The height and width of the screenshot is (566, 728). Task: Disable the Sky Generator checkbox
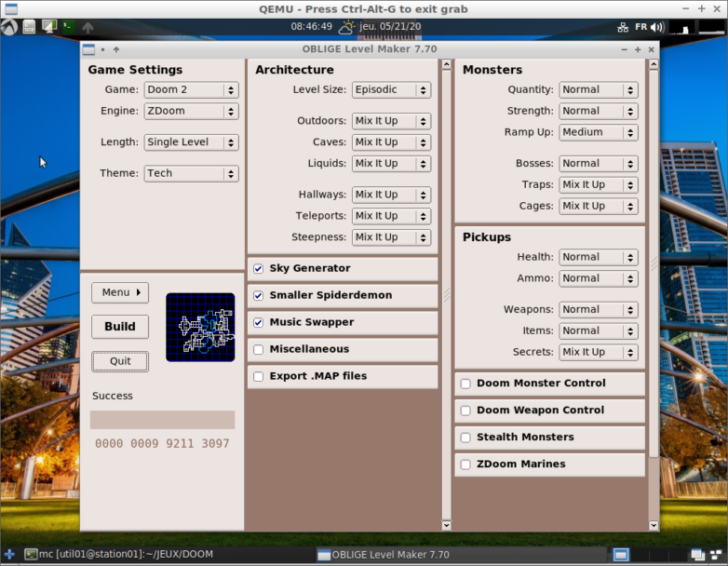pyautogui.click(x=259, y=268)
